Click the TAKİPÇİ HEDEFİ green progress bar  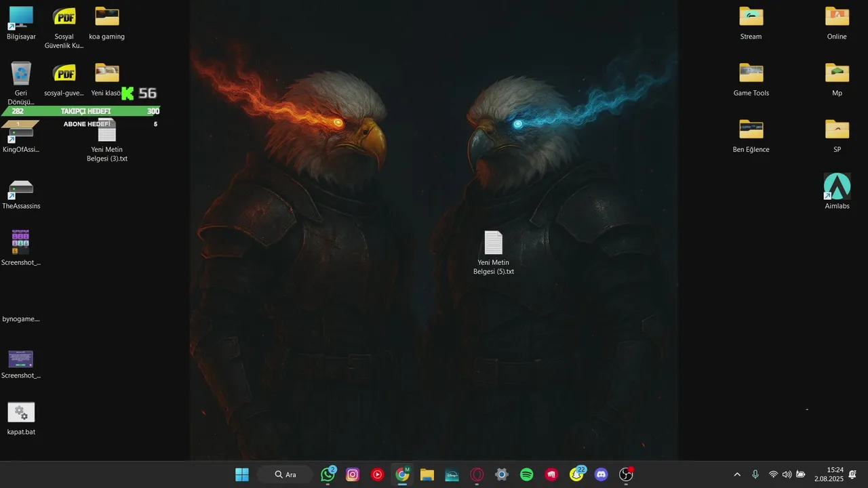click(81, 111)
